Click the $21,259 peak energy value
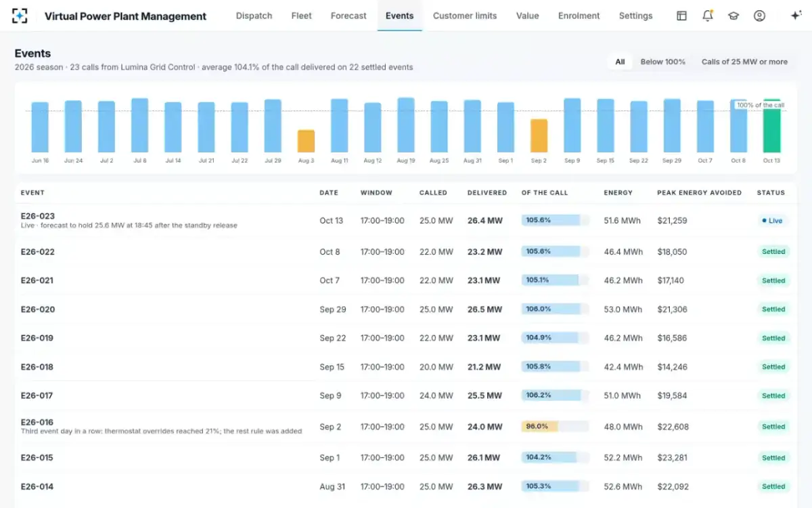812x508 pixels. pyautogui.click(x=672, y=221)
